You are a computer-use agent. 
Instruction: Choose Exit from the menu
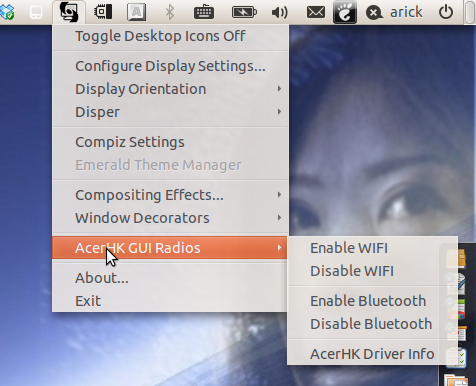point(170,301)
